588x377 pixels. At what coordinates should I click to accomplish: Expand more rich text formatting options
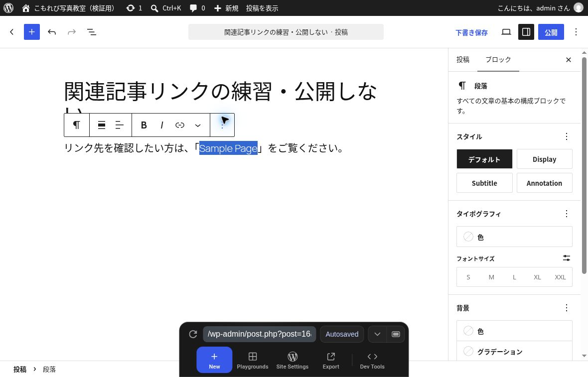198,125
